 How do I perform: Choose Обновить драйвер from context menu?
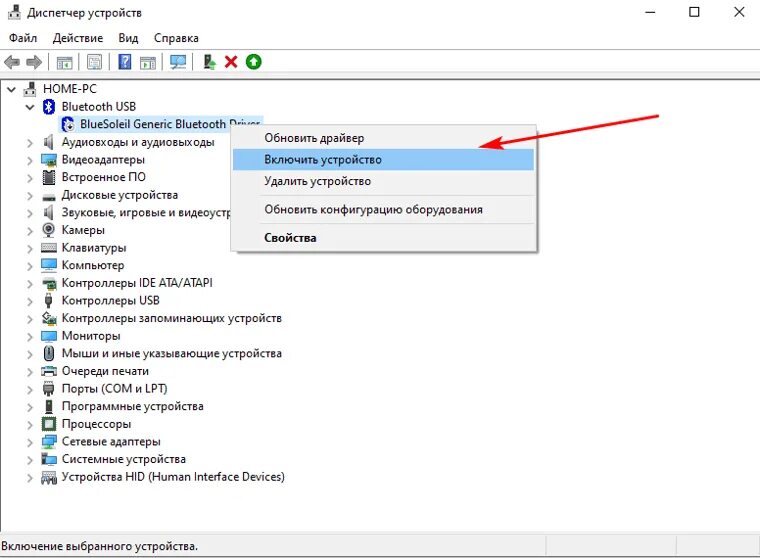click(x=314, y=138)
